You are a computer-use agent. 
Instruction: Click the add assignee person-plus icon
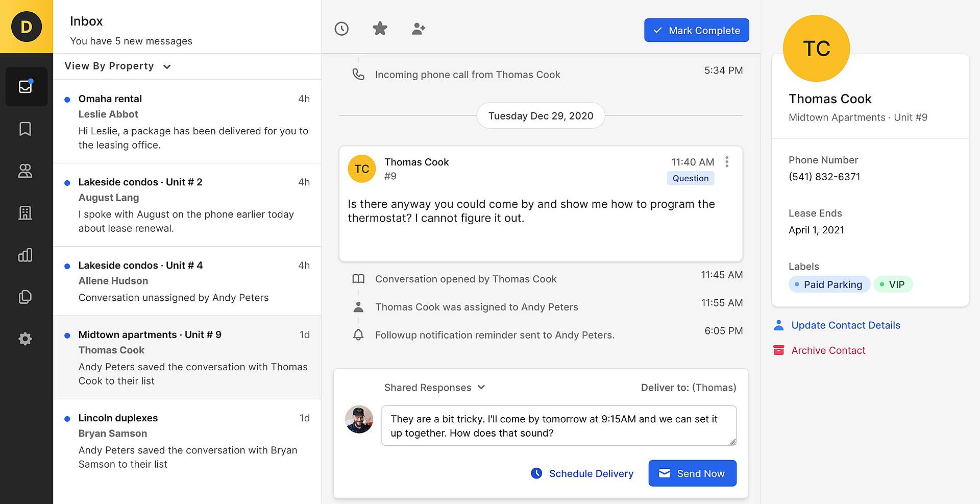coord(419,29)
